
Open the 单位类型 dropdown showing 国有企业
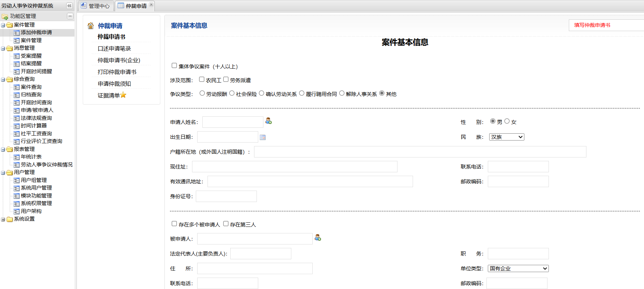[518, 269]
